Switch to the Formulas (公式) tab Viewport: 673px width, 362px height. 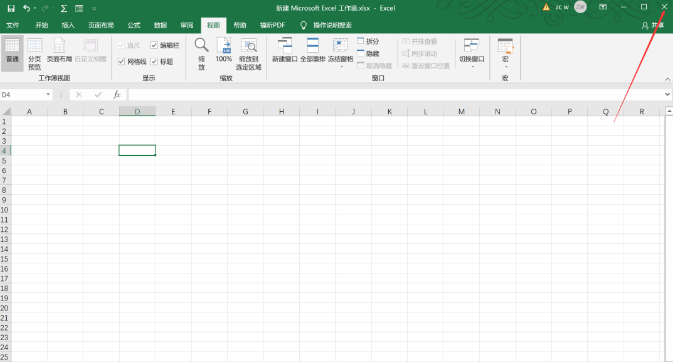[x=134, y=25]
